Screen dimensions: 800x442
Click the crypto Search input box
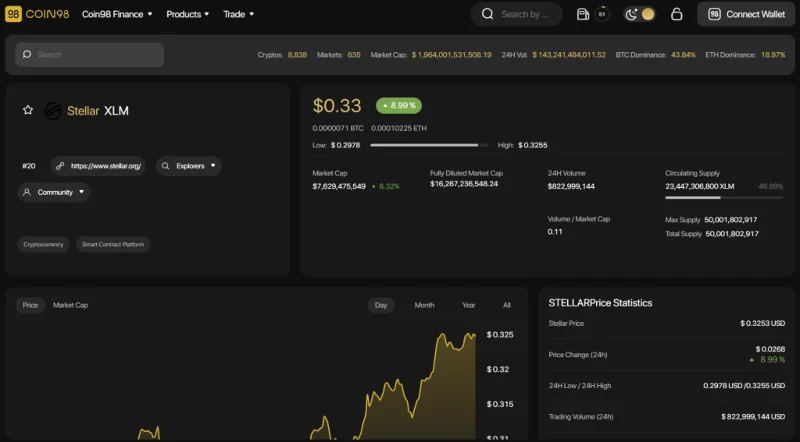pyautogui.click(x=89, y=55)
